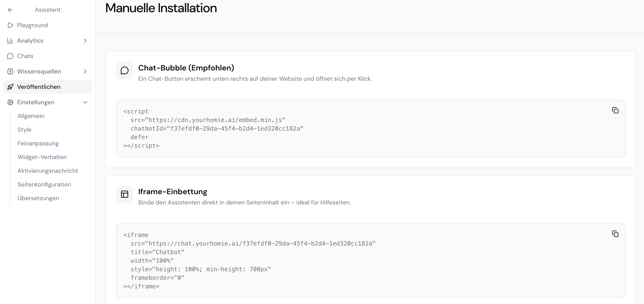Open Allgemein settings

pos(31,116)
